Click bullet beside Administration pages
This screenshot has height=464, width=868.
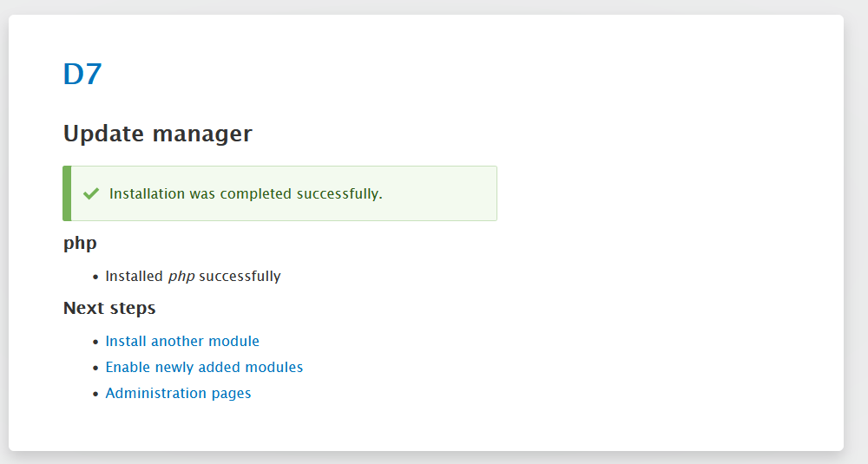coord(96,394)
